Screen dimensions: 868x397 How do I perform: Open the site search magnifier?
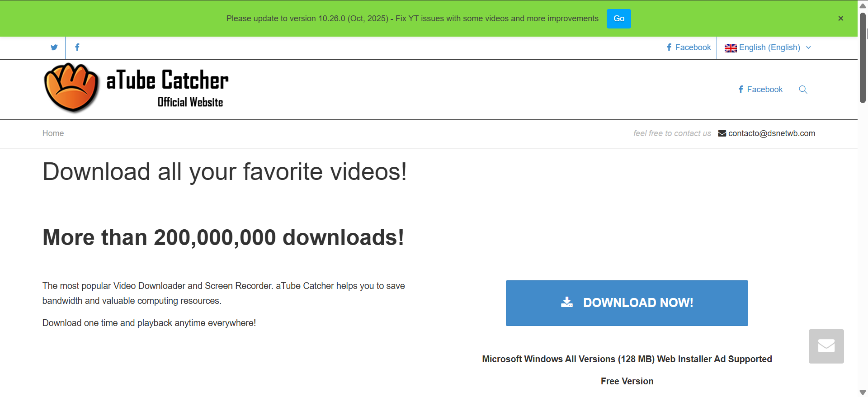(x=803, y=90)
